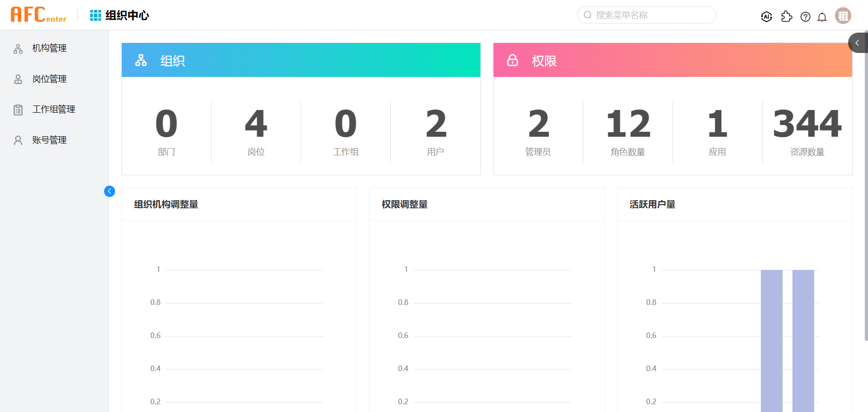Open the AI assistant icon

767,16
